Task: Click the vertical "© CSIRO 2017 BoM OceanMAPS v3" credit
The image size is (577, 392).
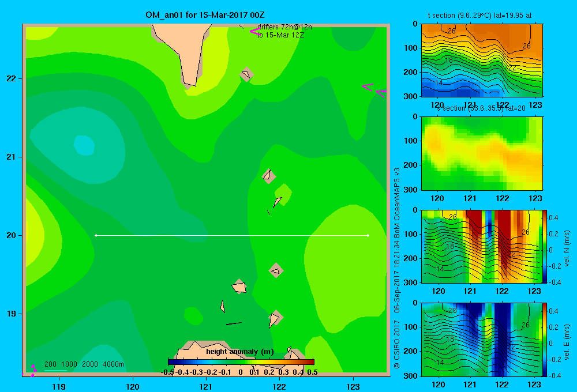Action: 397,269
